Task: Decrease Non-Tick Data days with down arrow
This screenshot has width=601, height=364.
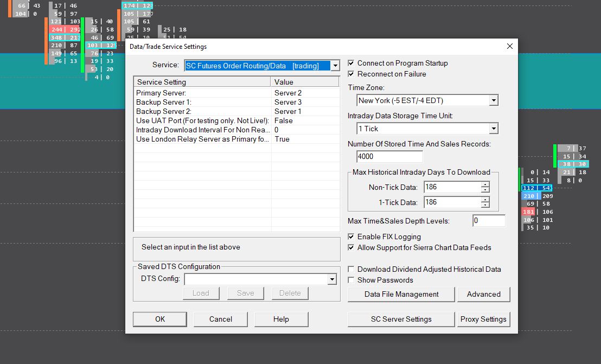Action: pyautogui.click(x=485, y=190)
